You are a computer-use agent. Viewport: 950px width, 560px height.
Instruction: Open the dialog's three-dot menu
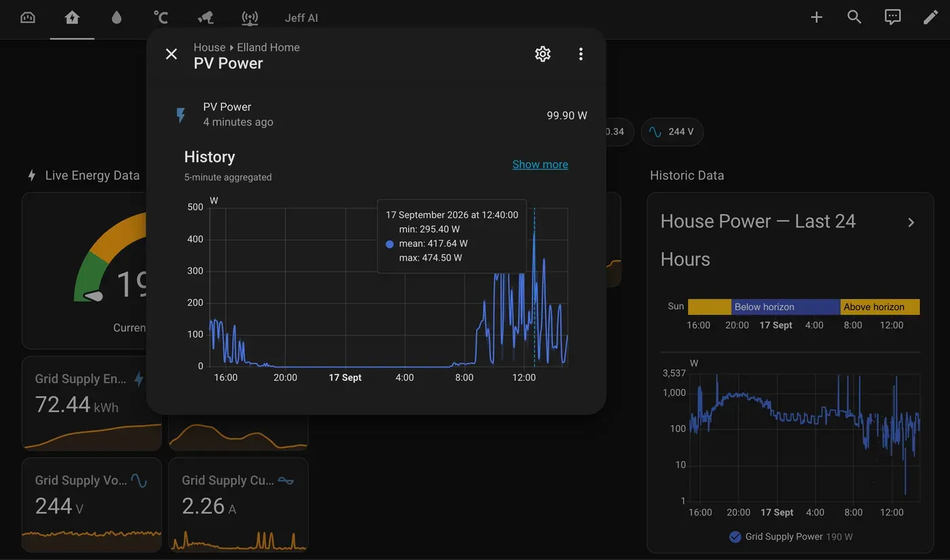pyautogui.click(x=581, y=54)
